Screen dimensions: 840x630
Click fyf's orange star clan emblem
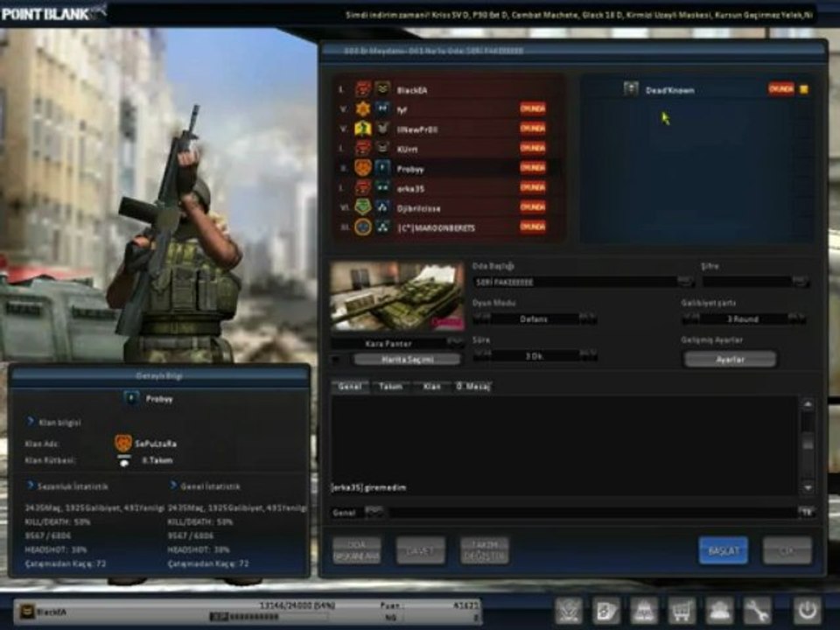click(x=362, y=108)
